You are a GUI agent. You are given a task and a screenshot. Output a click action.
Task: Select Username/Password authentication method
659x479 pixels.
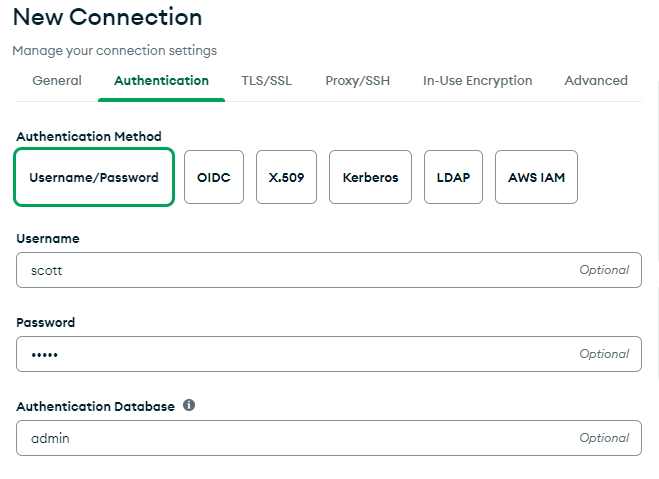(94, 177)
